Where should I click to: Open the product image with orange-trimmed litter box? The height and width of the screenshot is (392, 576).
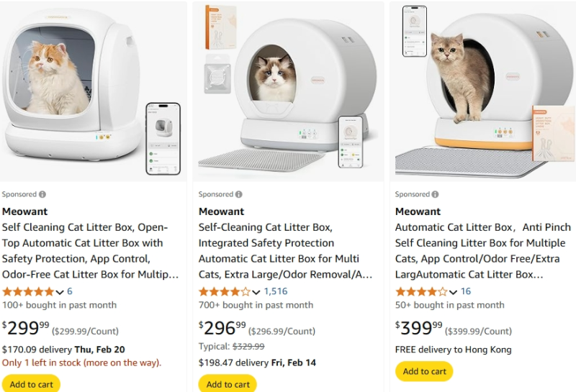pyautogui.click(x=482, y=91)
